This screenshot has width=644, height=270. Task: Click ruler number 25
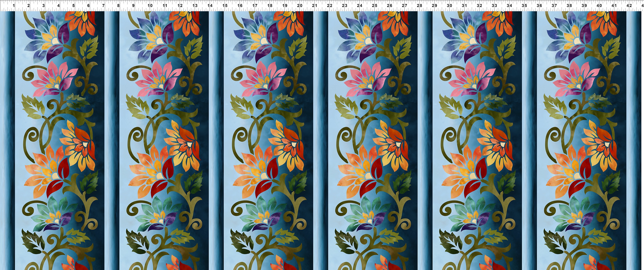[x=374, y=5]
